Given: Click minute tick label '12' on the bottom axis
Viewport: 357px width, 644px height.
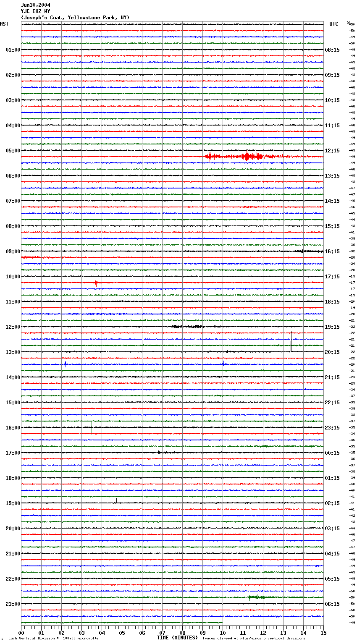Looking at the screenshot, I should pos(263,633).
